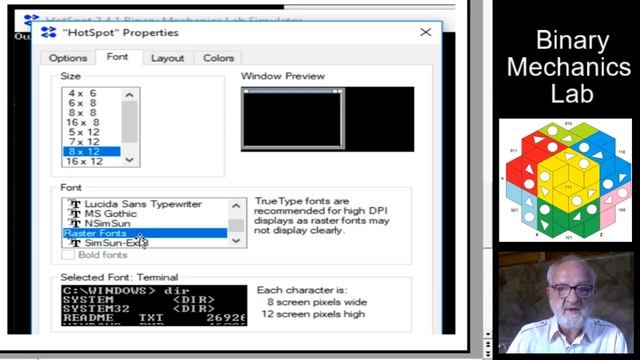Click the Font list scroll-up arrow
The image size is (640, 360).
click(x=236, y=206)
